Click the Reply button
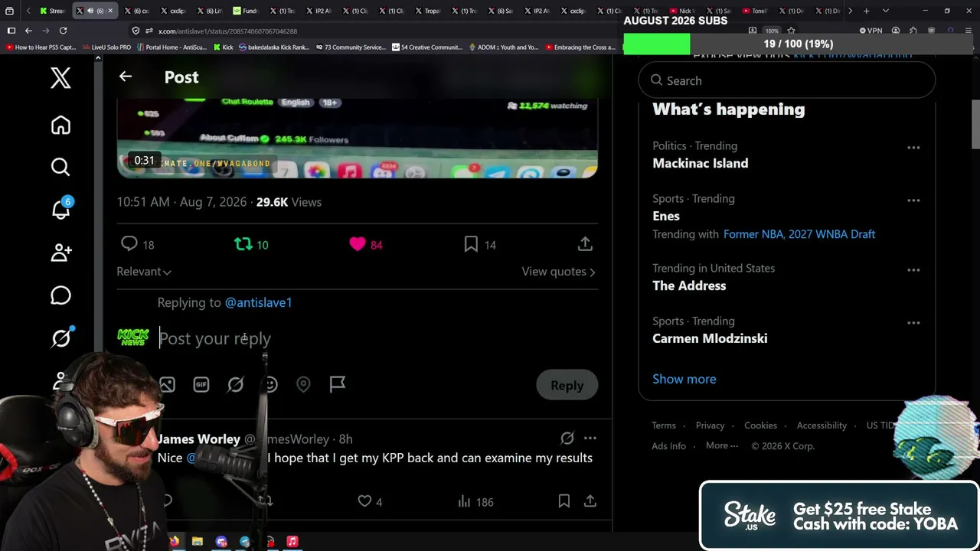 567,385
